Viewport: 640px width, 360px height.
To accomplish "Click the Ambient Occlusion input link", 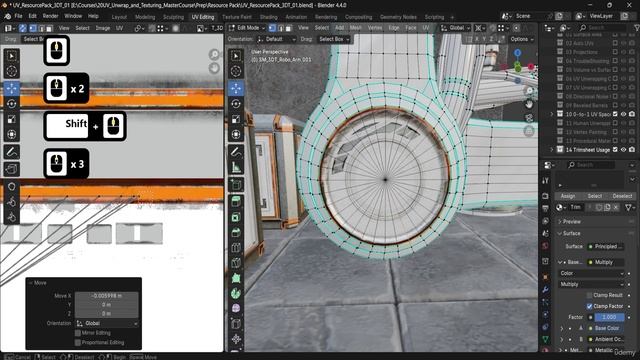I will point(606,339).
